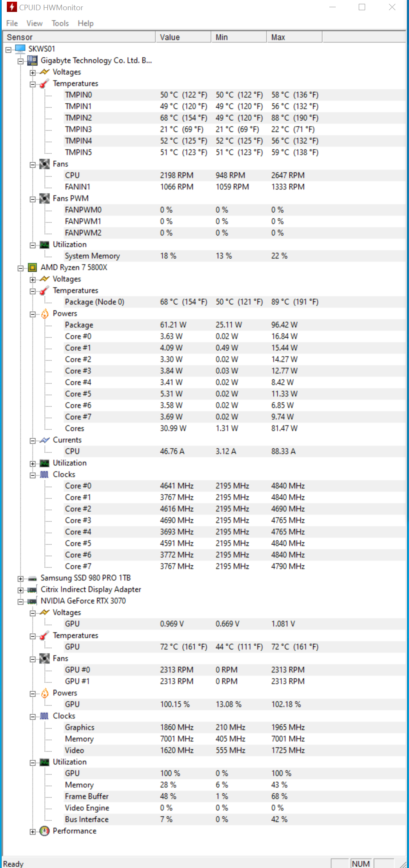The width and height of the screenshot is (409, 868).
Task: Click the Sensor column header
Action: (79, 37)
